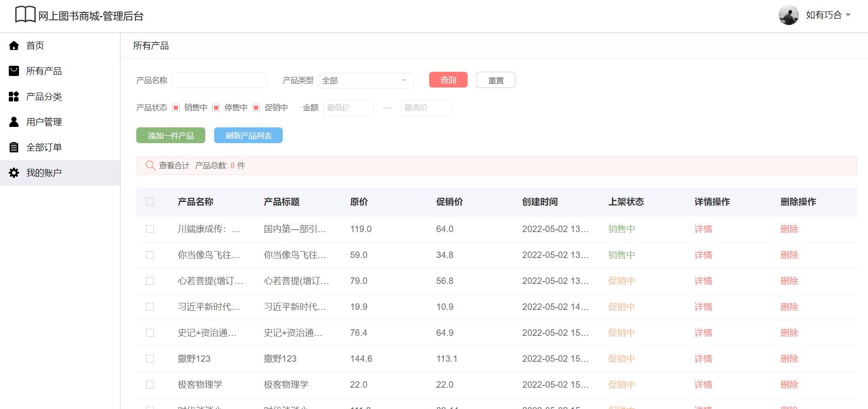
Task: Click the magnifier icon beside 查看合计
Action: point(150,165)
